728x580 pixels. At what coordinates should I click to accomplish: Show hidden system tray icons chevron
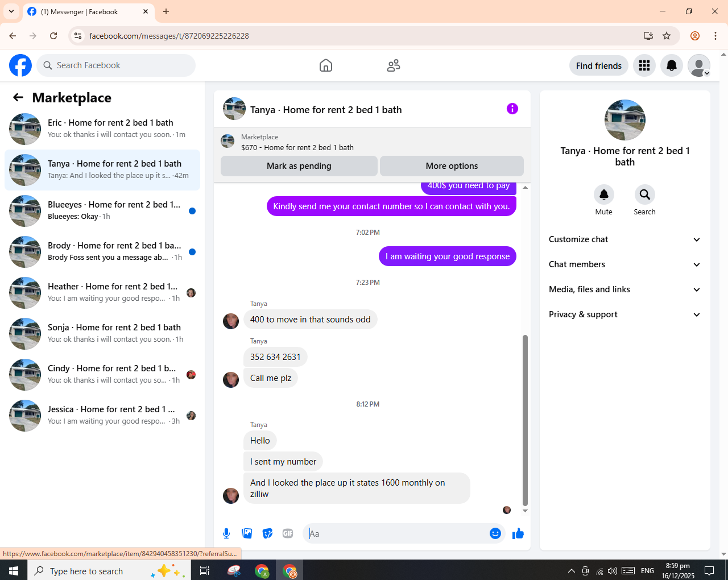[x=571, y=571]
